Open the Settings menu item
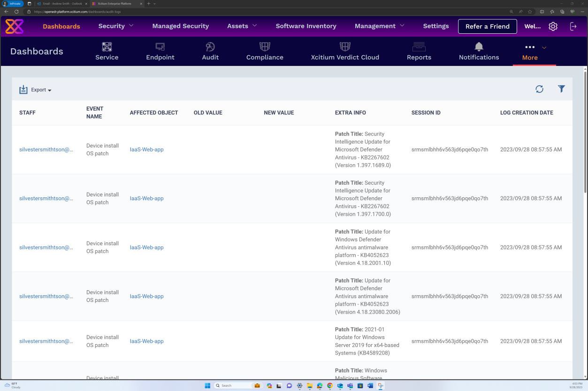The width and height of the screenshot is (588, 391). tap(435, 26)
